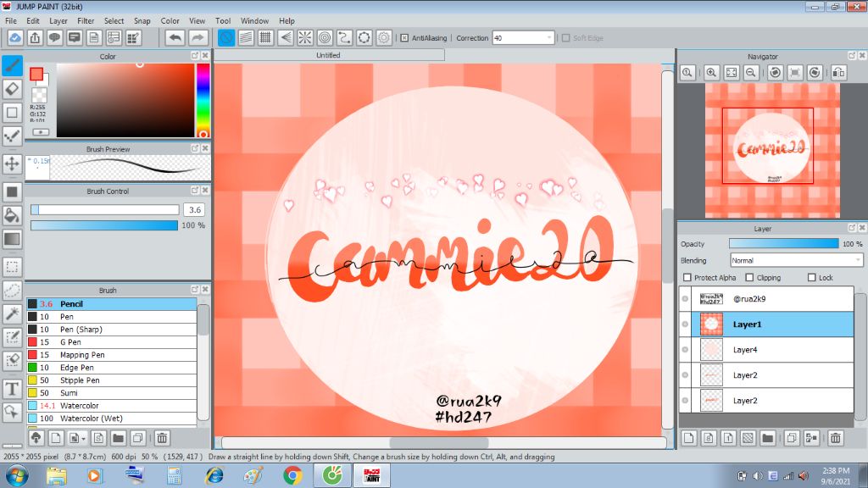Enable the grid snap icon
This screenshot has width=868, height=488.
(x=265, y=37)
